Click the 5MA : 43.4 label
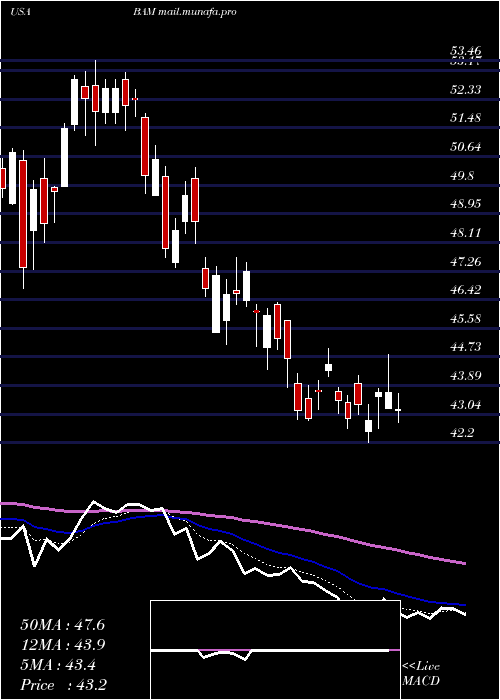 (x=58, y=665)
